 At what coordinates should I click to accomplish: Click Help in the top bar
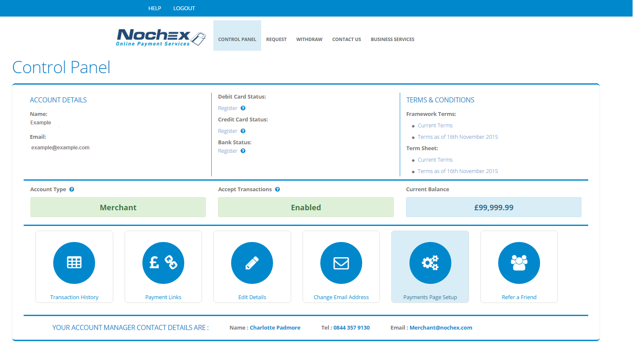point(155,8)
